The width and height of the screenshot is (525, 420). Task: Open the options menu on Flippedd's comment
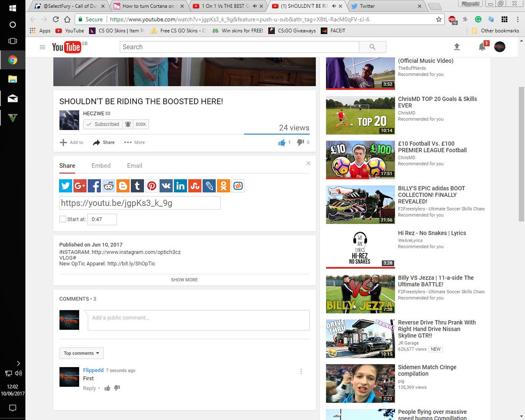pos(301,371)
